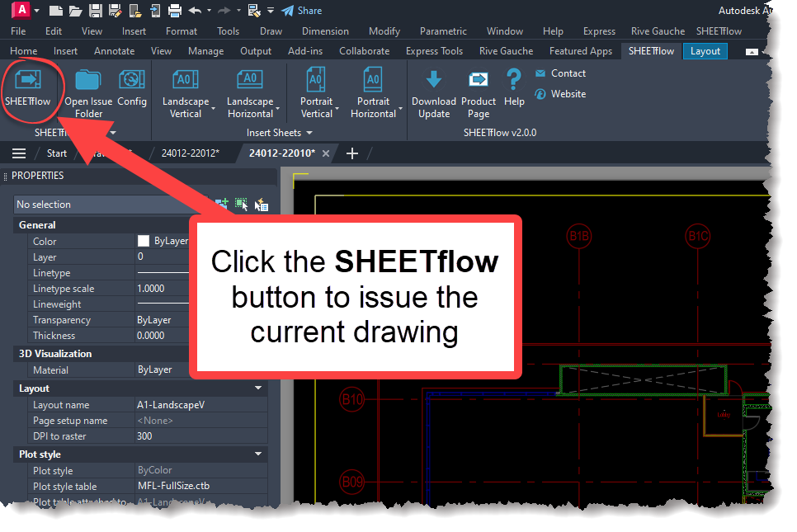The height and width of the screenshot is (532, 797).
Task: Collapse the Layout properties section
Action: pyautogui.click(x=258, y=388)
